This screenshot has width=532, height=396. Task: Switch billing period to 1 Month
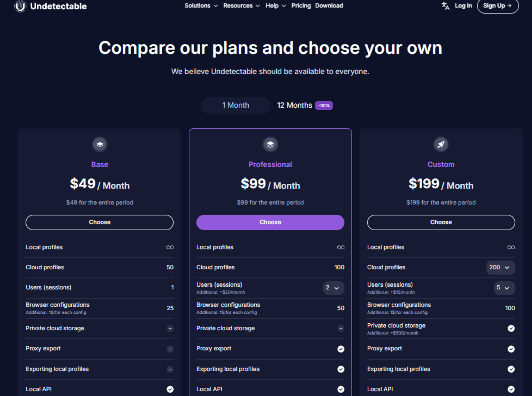pyautogui.click(x=236, y=105)
